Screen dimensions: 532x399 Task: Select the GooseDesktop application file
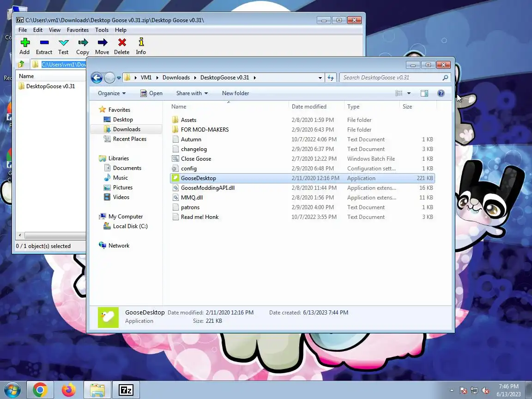(x=302, y=178)
